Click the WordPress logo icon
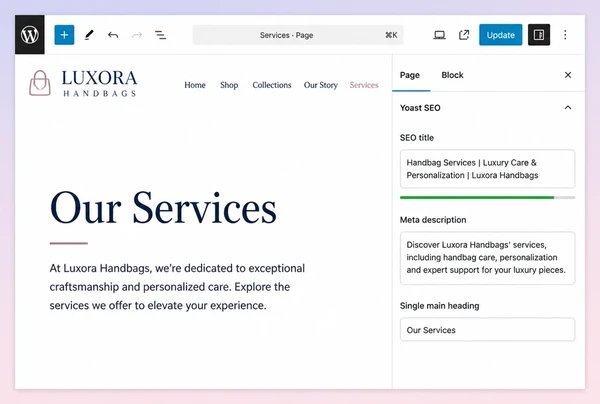This screenshot has height=404, width=600. 30,35
